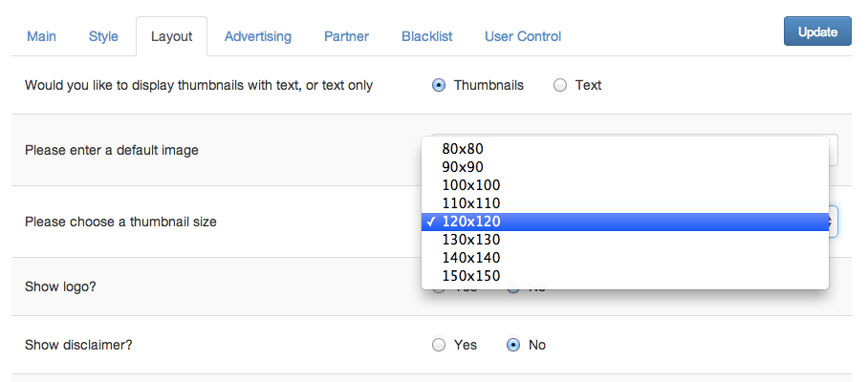Choose 130x130 thumbnail size
The width and height of the screenshot is (868, 382).
(471, 240)
